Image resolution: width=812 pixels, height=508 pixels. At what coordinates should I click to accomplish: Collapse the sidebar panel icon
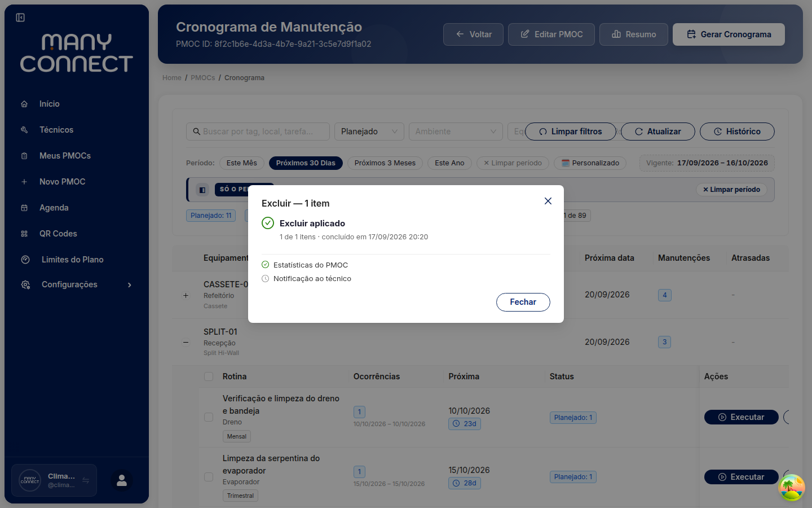click(x=20, y=17)
